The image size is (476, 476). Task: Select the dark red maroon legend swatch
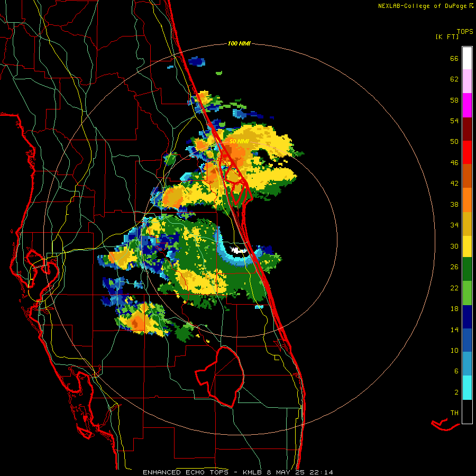click(x=467, y=130)
